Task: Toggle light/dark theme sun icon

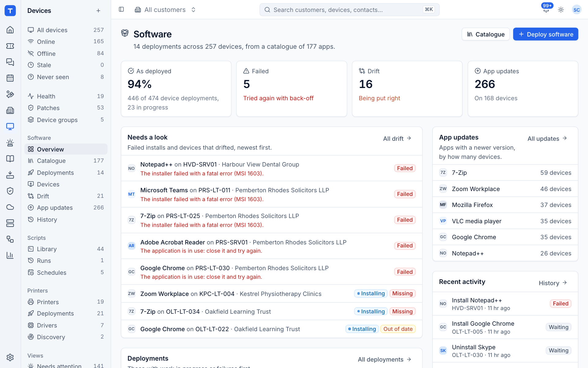Action: click(x=561, y=10)
